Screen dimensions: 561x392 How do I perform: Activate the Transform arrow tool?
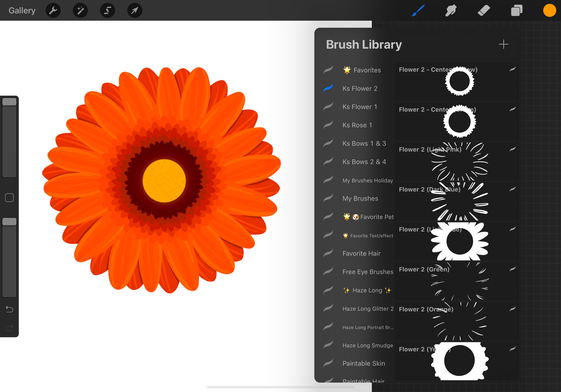tap(135, 10)
